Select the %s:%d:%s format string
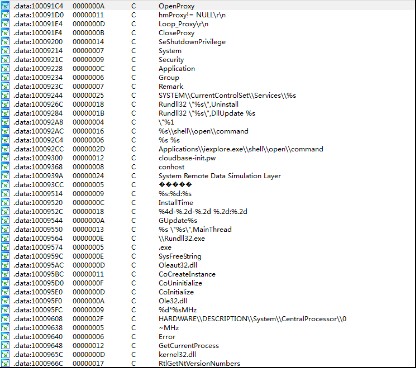The height and width of the screenshot is (368, 416). [x=175, y=194]
